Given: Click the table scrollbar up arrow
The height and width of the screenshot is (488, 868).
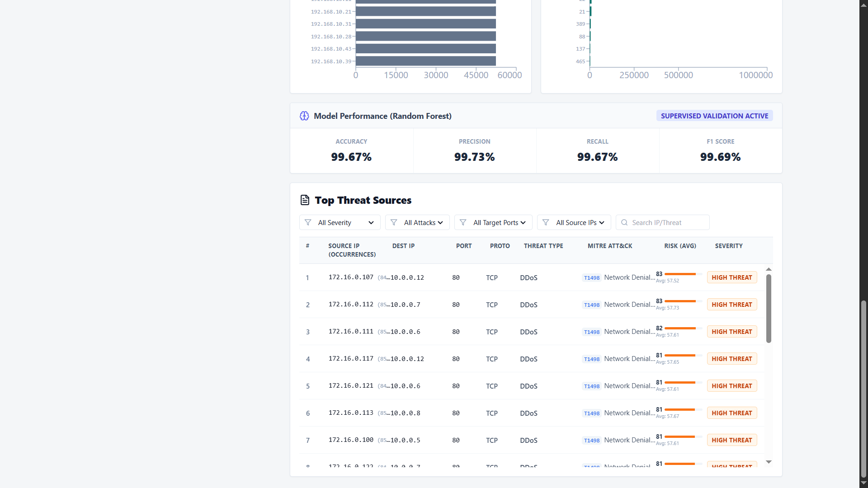Looking at the screenshot, I should coord(769,269).
